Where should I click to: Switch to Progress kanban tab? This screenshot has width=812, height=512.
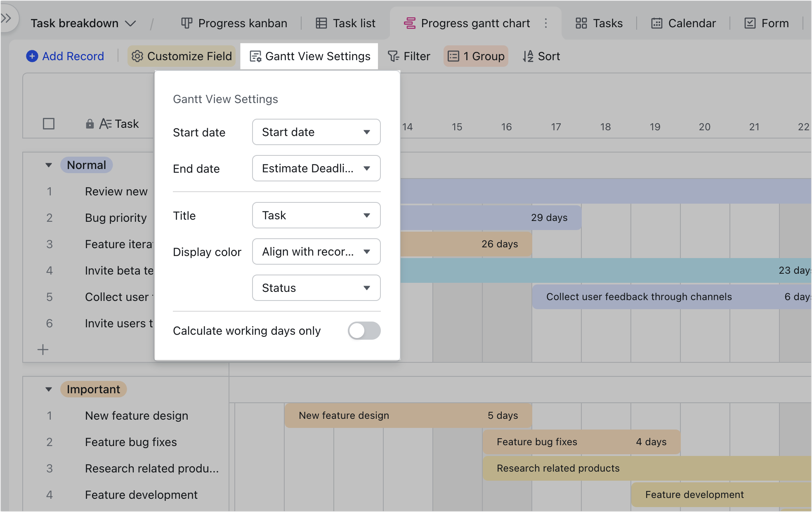[x=234, y=23]
